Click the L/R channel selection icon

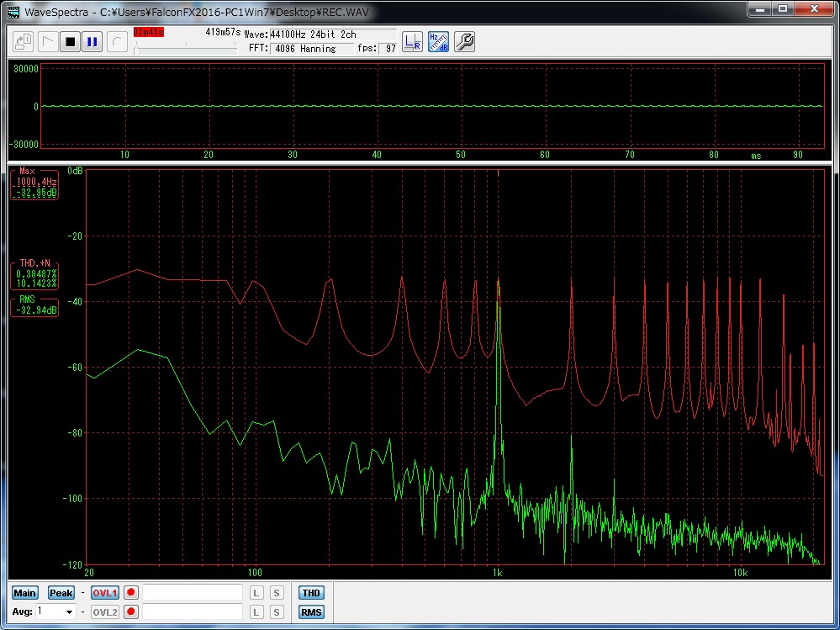point(412,41)
